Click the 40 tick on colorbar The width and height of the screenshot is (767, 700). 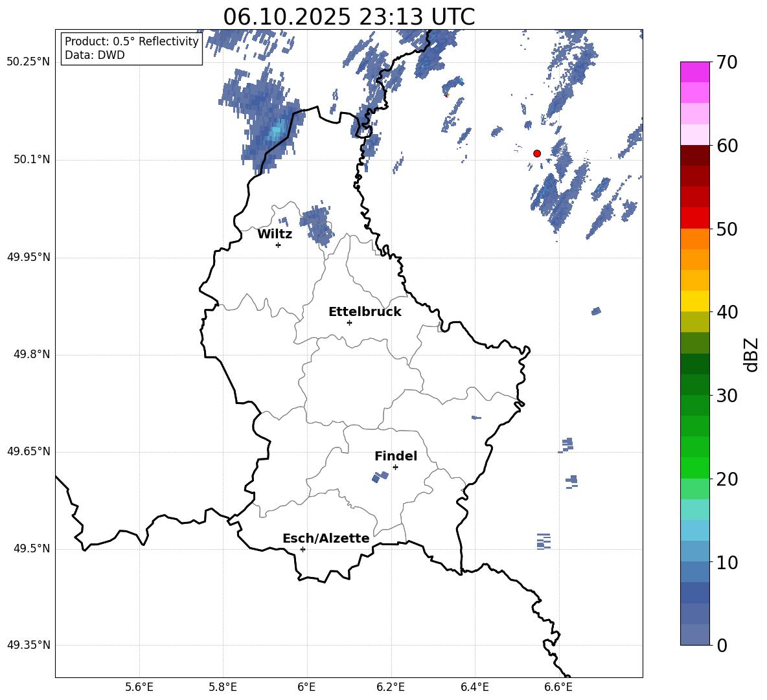click(727, 312)
